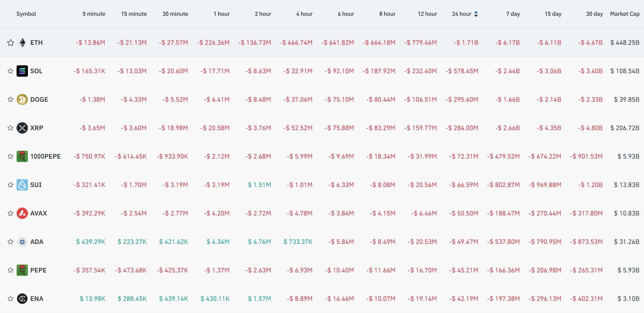Favorite SOL with its star

10,71
